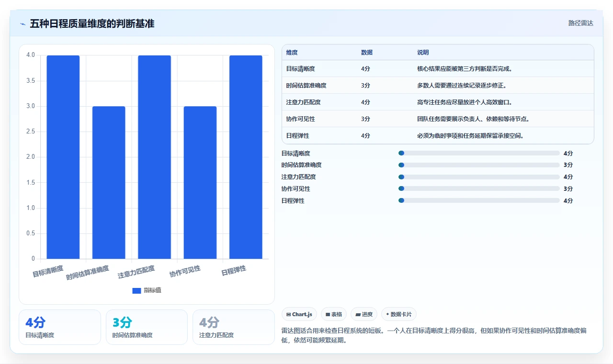
Task: Click the 时间估算准确度 progress bar
Action: (479, 165)
